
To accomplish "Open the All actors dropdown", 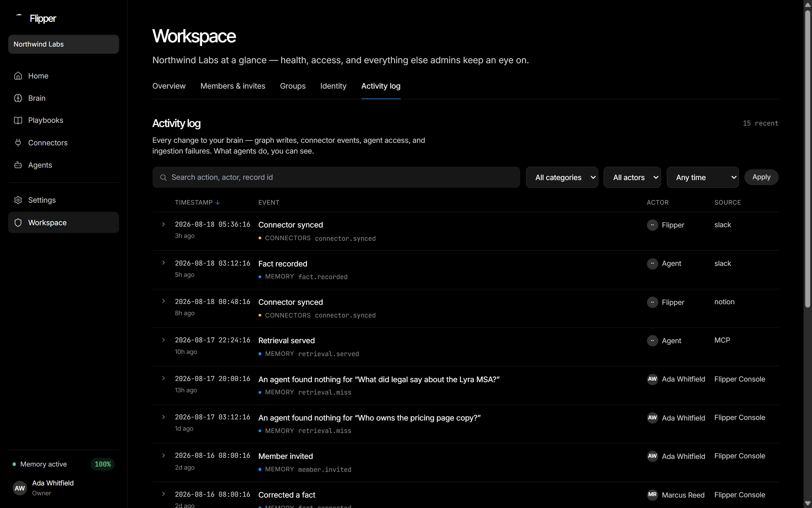I will (x=632, y=178).
